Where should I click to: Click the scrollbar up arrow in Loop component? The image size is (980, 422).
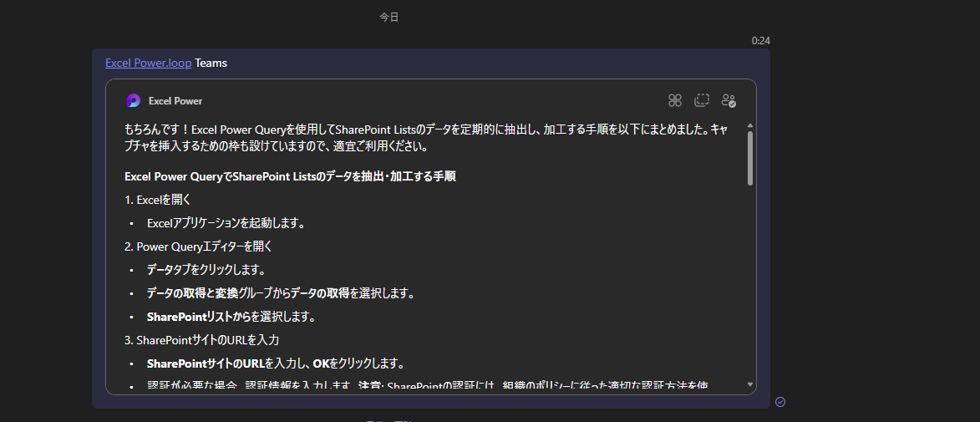coord(750,126)
